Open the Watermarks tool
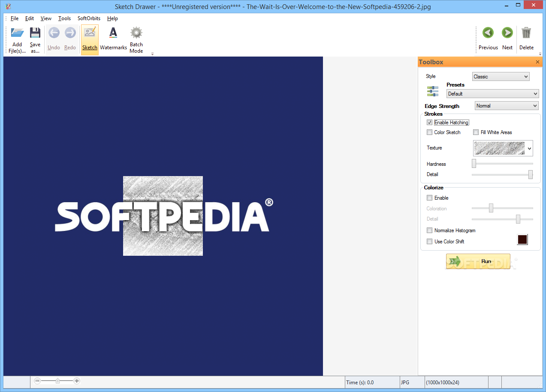This screenshot has height=392, width=546. coord(113,33)
